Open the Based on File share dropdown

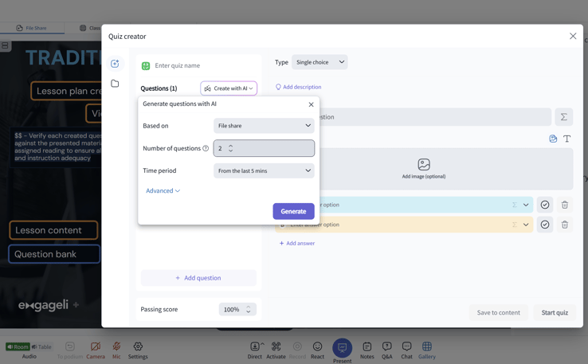click(264, 126)
